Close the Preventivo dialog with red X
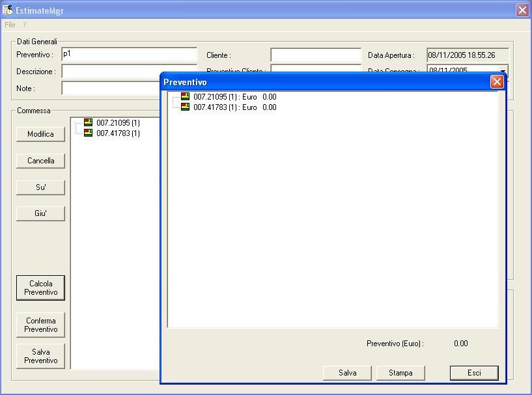This screenshot has height=395, width=532. click(x=497, y=82)
